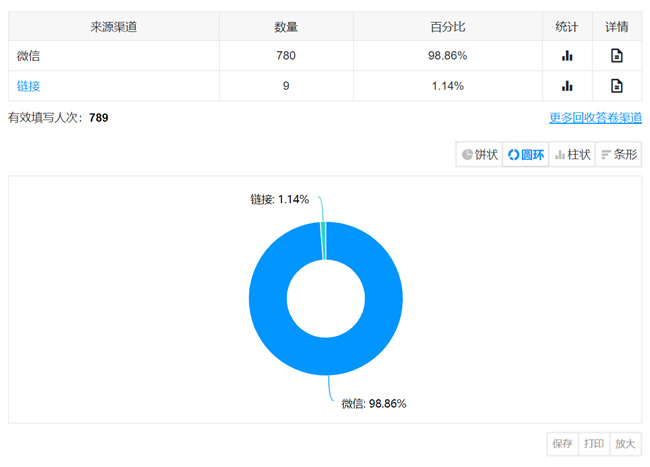
Task: Click the 数量 column header
Action: [x=286, y=26]
